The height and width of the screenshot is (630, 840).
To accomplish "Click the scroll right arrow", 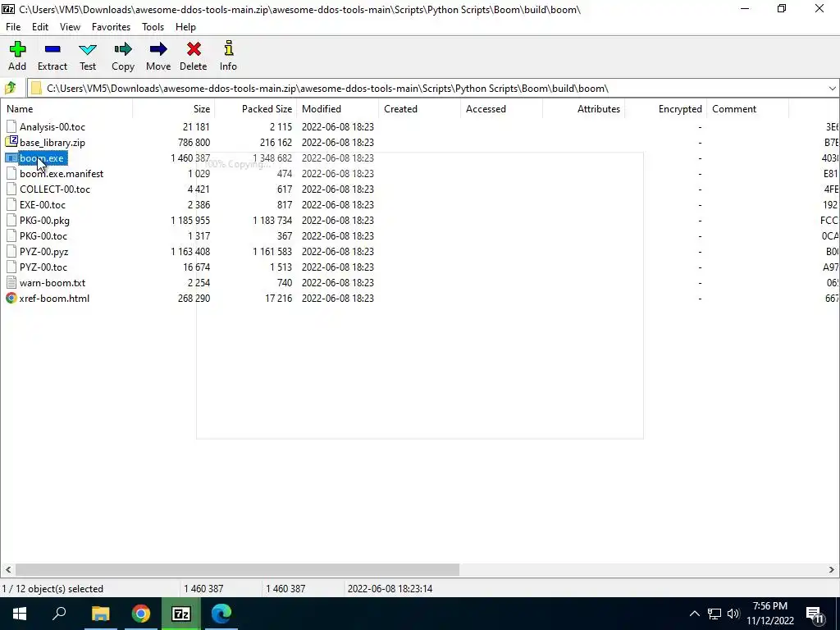I will click(x=832, y=569).
